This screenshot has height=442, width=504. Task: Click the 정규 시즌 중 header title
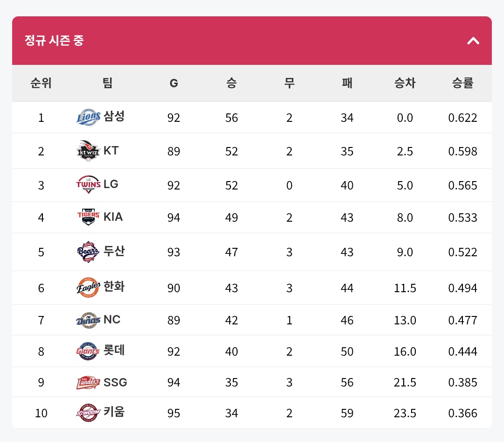click(54, 41)
